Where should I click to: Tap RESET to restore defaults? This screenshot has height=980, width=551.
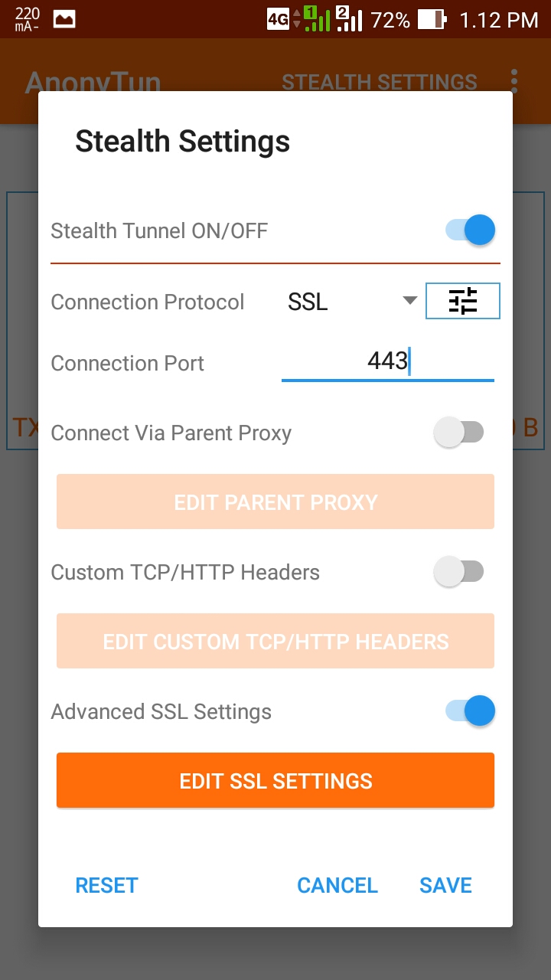(x=106, y=885)
